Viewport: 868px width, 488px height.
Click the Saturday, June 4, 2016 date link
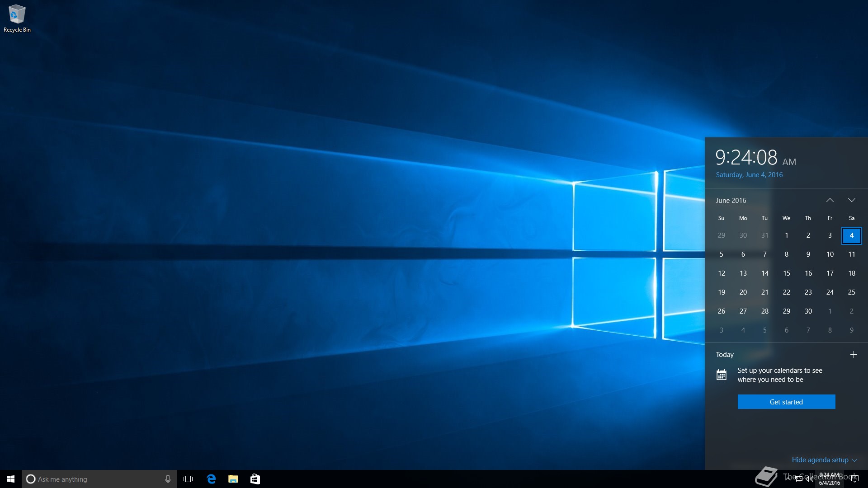tap(749, 175)
